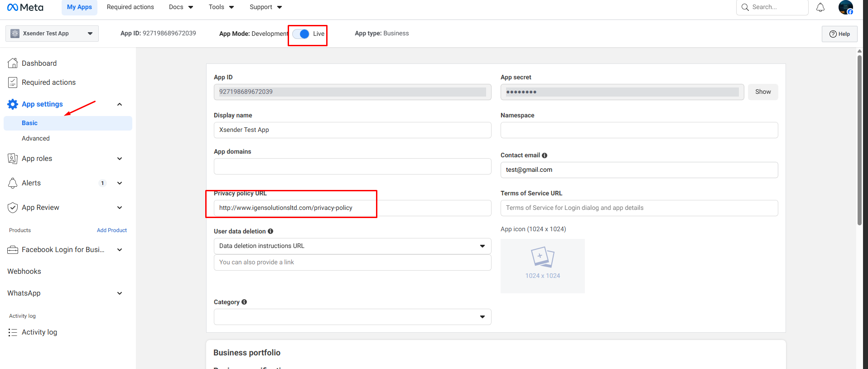This screenshot has height=369, width=868.
Task: Open the My Apps tab
Action: point(79,7)
